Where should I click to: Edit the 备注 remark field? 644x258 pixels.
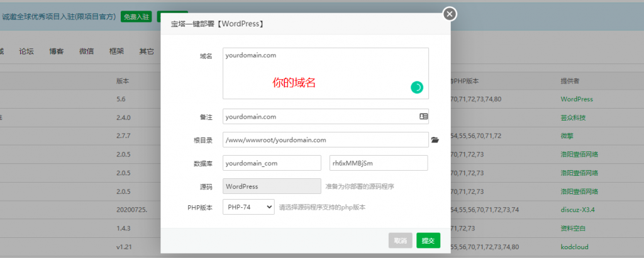326,117
